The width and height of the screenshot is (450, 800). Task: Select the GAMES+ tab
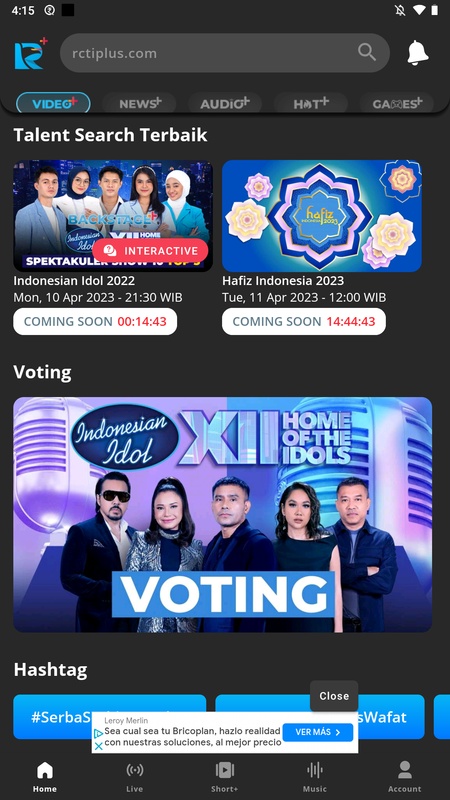tap(396, 104)
